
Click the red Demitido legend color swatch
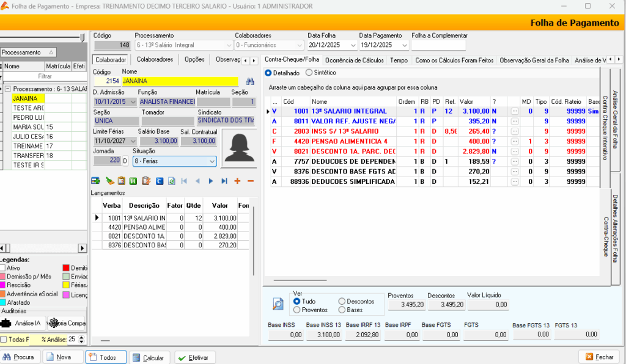pos(66,268)
